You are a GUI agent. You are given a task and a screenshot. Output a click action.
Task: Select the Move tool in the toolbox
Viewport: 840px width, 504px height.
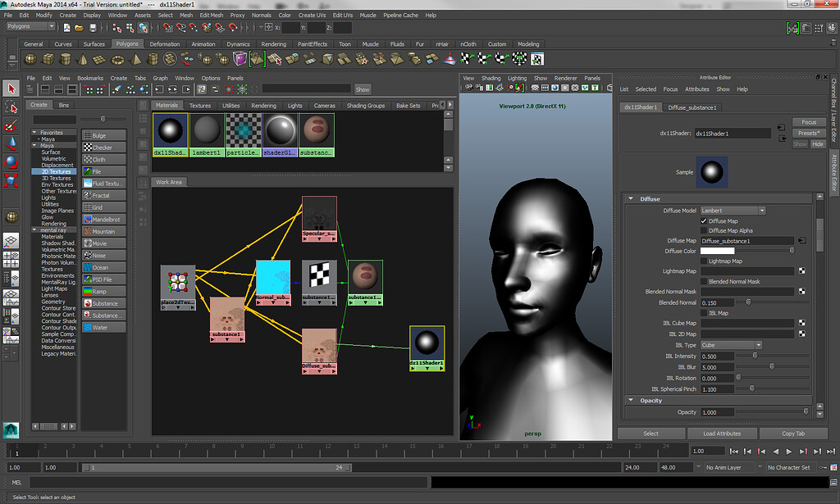11,143
